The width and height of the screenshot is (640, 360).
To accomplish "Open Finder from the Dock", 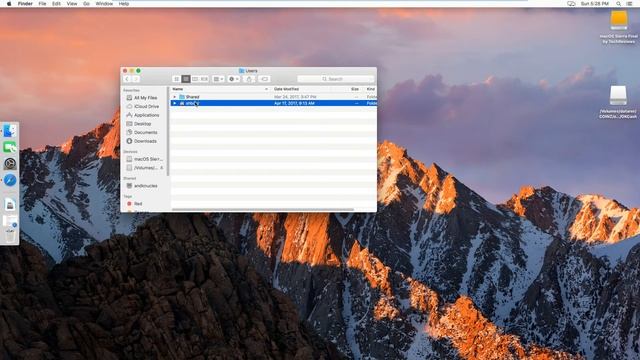I will point(10,131).
